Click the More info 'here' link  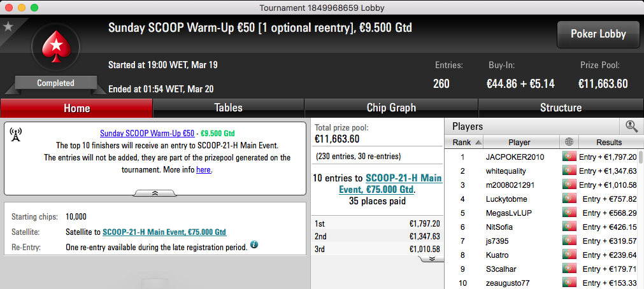[x=203, y=169]
